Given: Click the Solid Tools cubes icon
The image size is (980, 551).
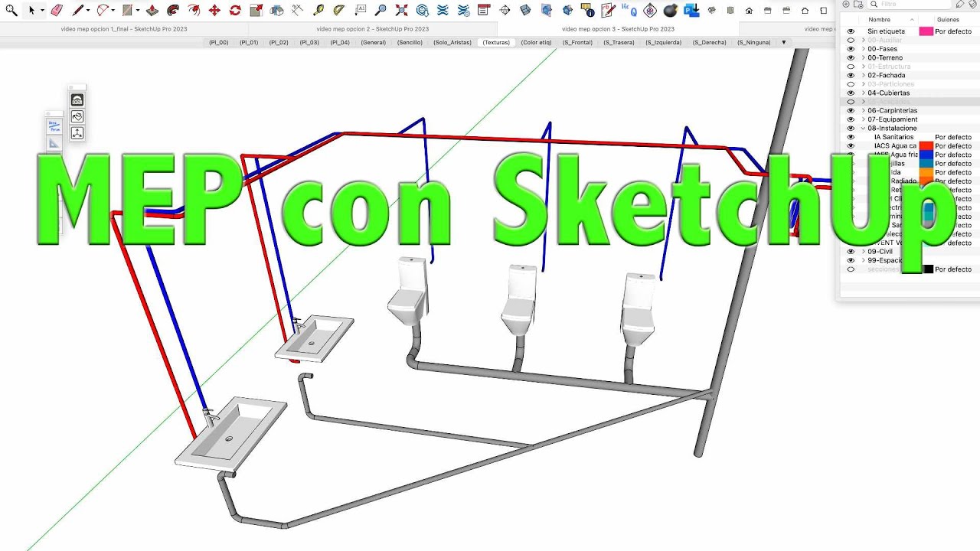Looking at the screenshot, I should point(277,11).
